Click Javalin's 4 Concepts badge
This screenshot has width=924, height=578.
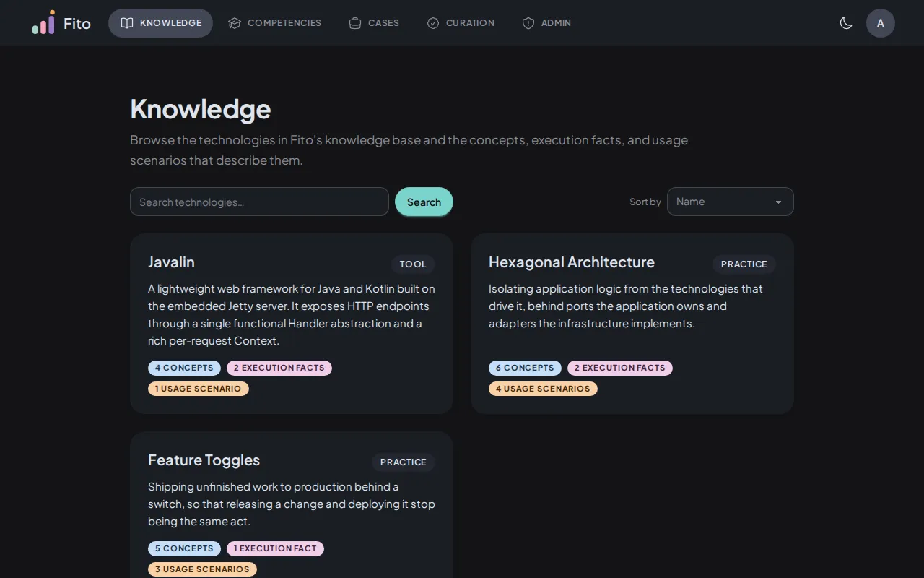click(x=184, y=368)
